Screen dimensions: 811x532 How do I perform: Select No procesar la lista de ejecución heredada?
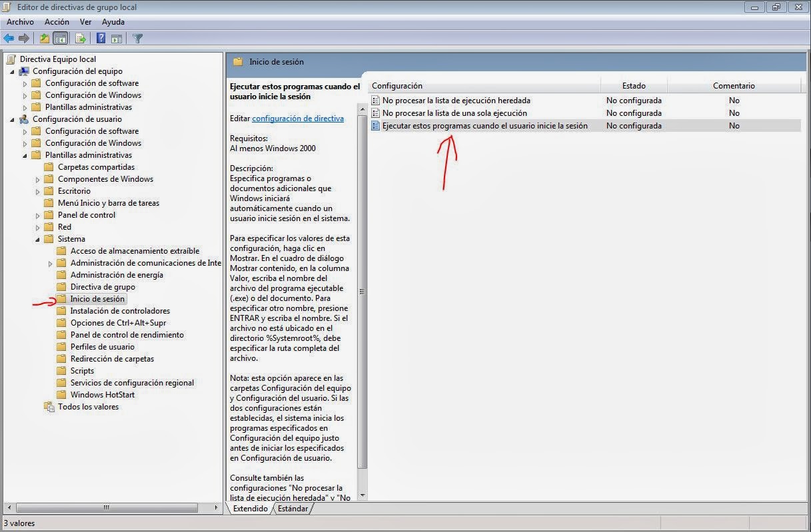click(x=456, y=101)
